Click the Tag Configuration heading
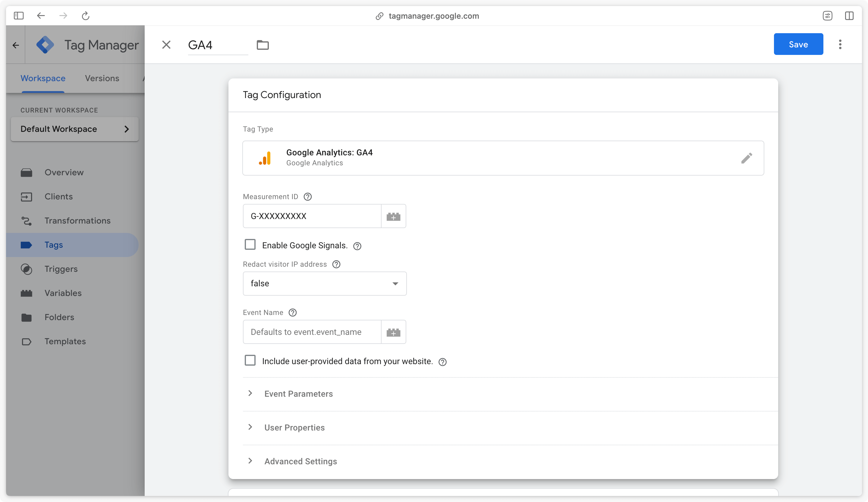Viewport: 868px width, 502px height. 282,95
